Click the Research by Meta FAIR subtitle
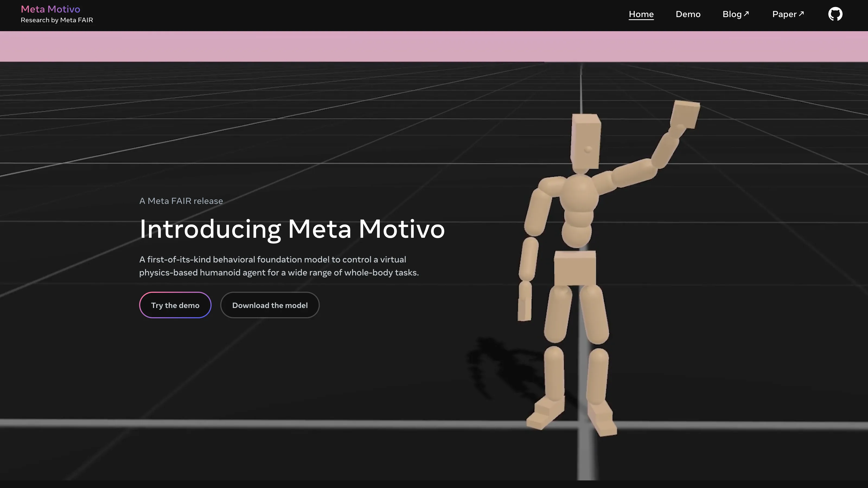Viewport: 868px width, 488px height. pyautogui.click(x=57, y=20)
